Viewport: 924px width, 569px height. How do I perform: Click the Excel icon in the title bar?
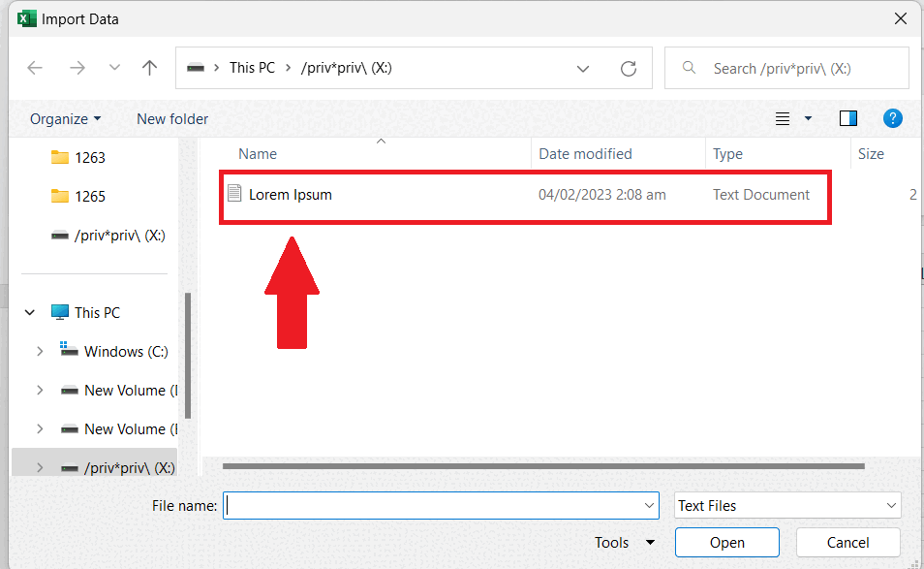27,18
